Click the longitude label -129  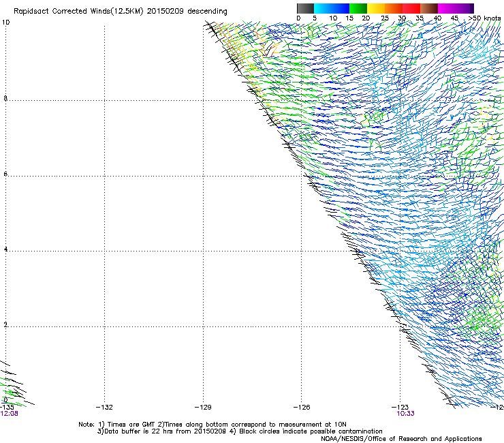pos(203,408)
